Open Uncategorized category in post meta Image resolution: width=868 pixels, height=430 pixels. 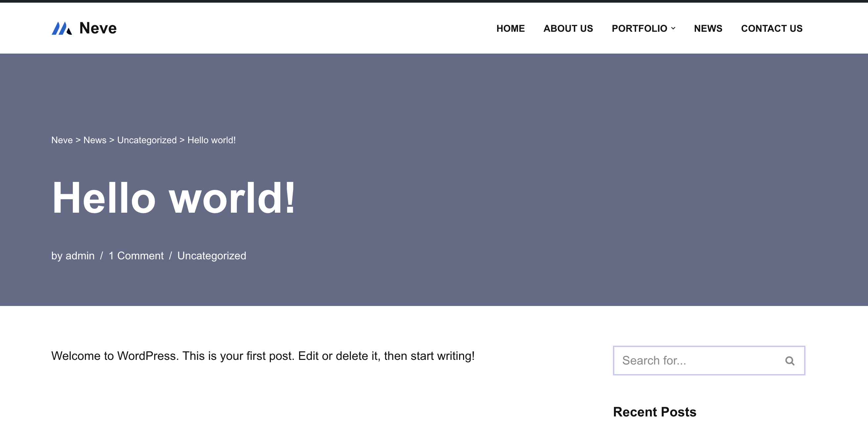click(x=212, y=256)
